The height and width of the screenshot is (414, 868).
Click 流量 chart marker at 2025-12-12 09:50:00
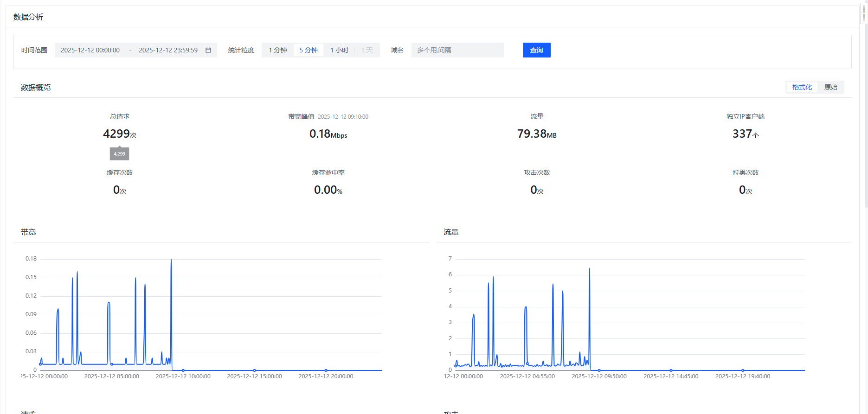click(x=599, y=370)
